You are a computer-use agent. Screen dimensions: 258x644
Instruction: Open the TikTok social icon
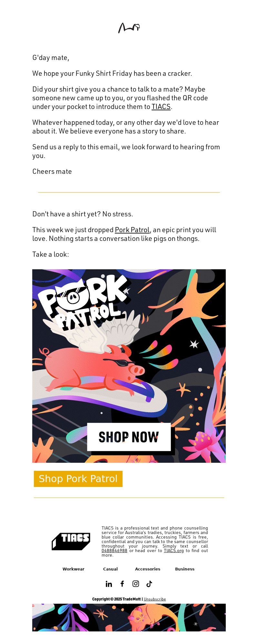[x=149, y=584]
